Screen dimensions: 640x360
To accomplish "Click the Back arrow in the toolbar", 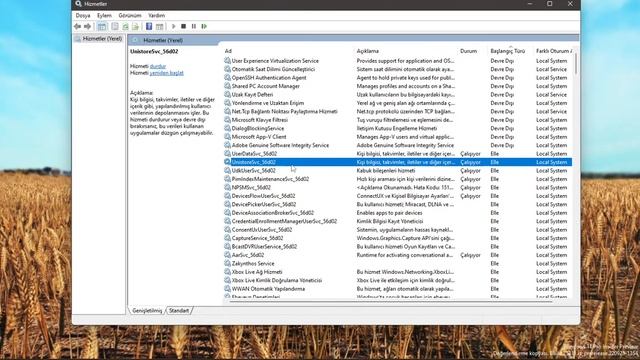I will [x=78, y=26].
